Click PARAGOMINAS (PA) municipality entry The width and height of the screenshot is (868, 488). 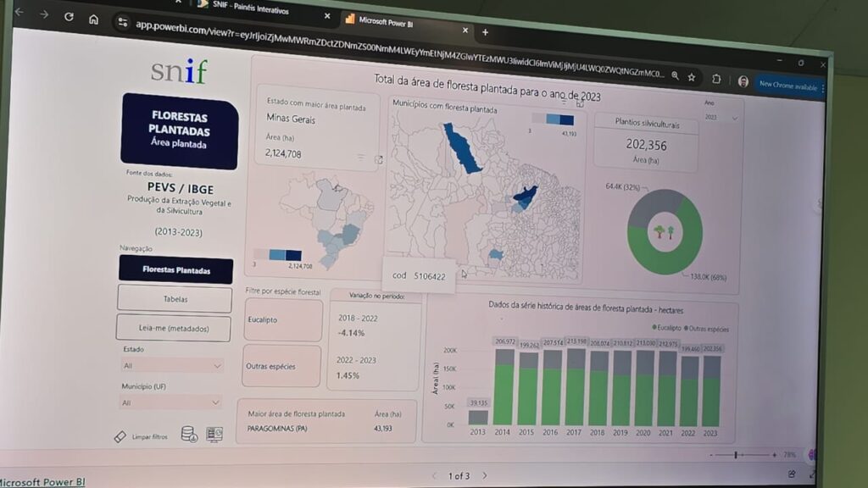click(x=277, y=428)
